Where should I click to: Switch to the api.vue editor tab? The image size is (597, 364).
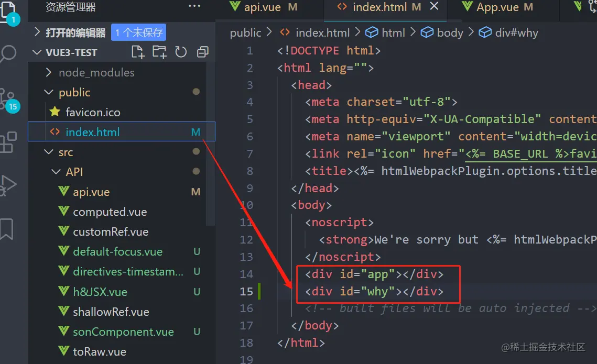[263, 7]
